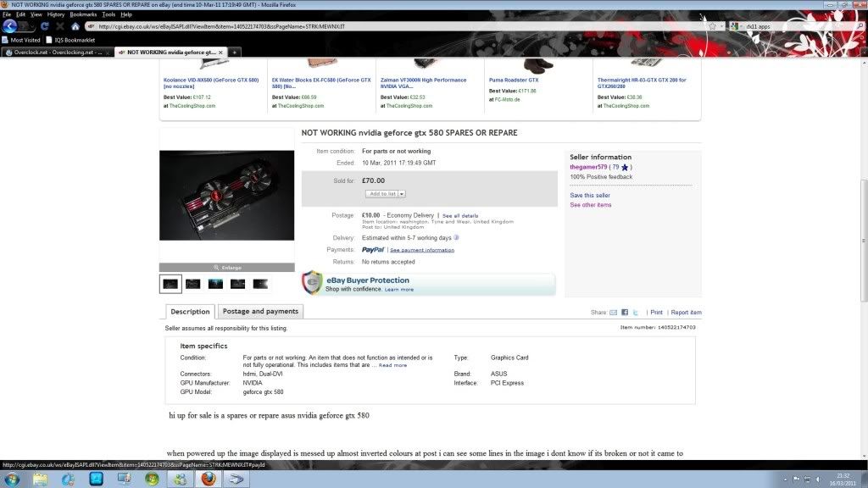Open a new tab with plus button
868x488 pixels.
tap(234, 52)
